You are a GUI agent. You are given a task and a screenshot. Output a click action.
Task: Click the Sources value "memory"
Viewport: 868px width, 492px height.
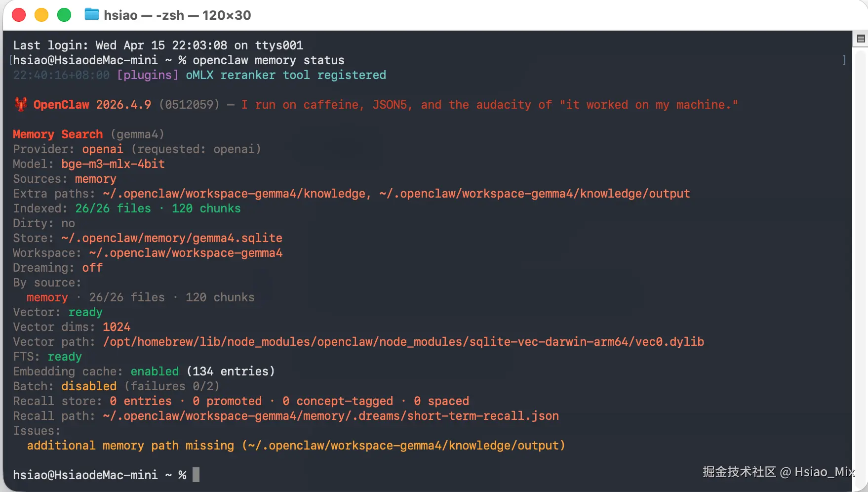pos(96,179)
